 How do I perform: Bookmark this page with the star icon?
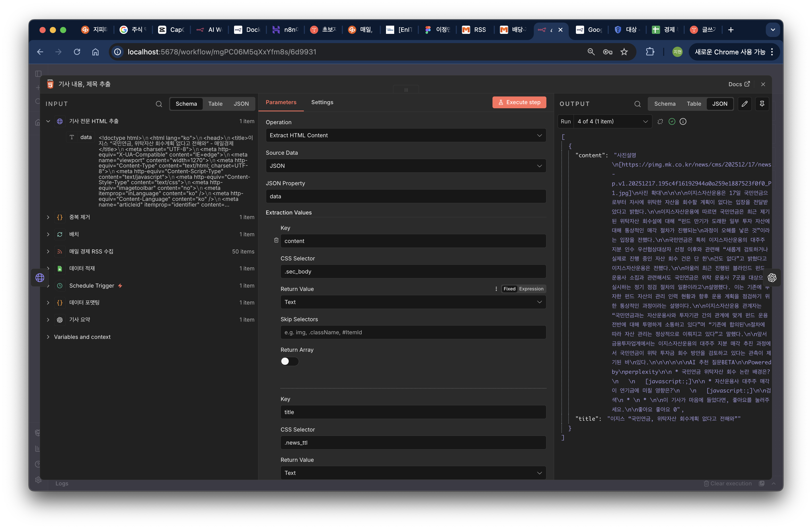624,52
